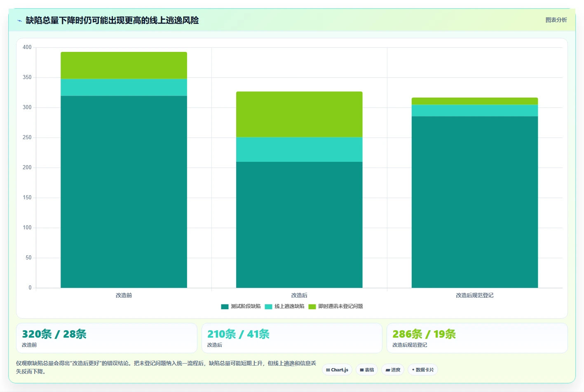Click the 改造后 caption in the second stat card

(215, 345)
